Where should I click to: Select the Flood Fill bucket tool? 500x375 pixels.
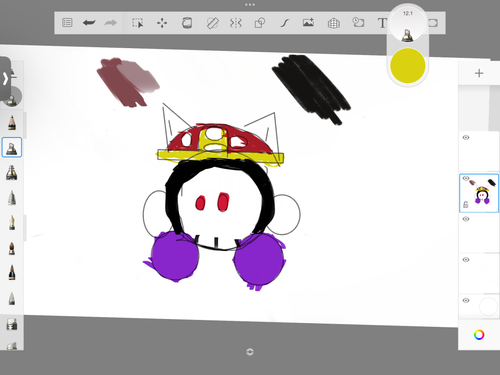pyautogui.click(x=187, y=23)
